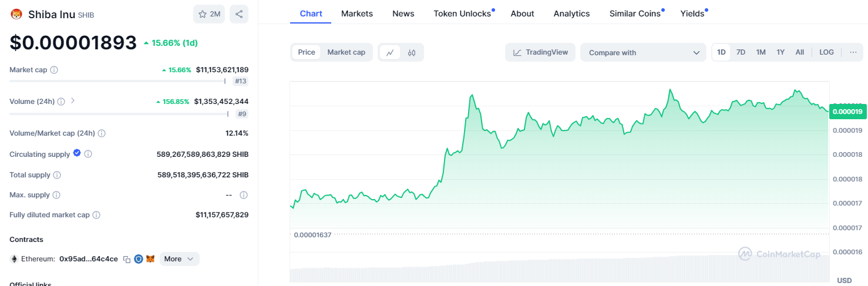Select 1M time range
The width and height of the screenshot is (868, 286).
761,52
